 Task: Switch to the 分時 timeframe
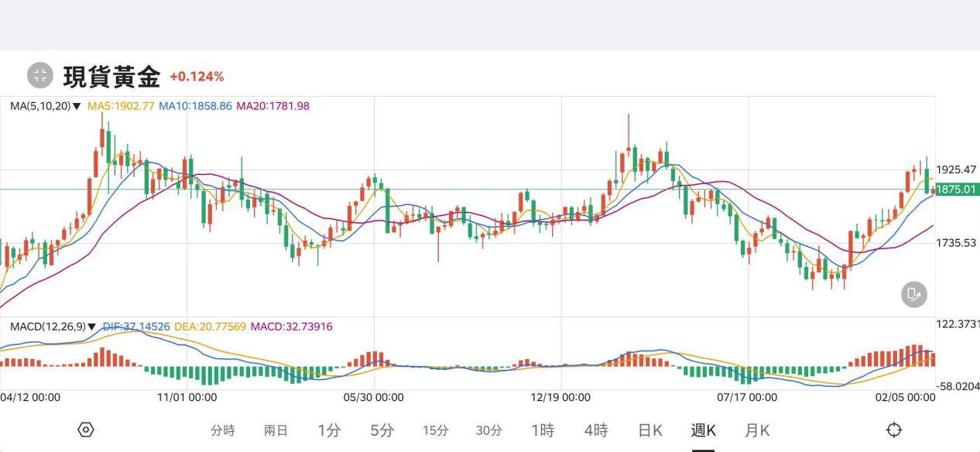tap(223, 431)
